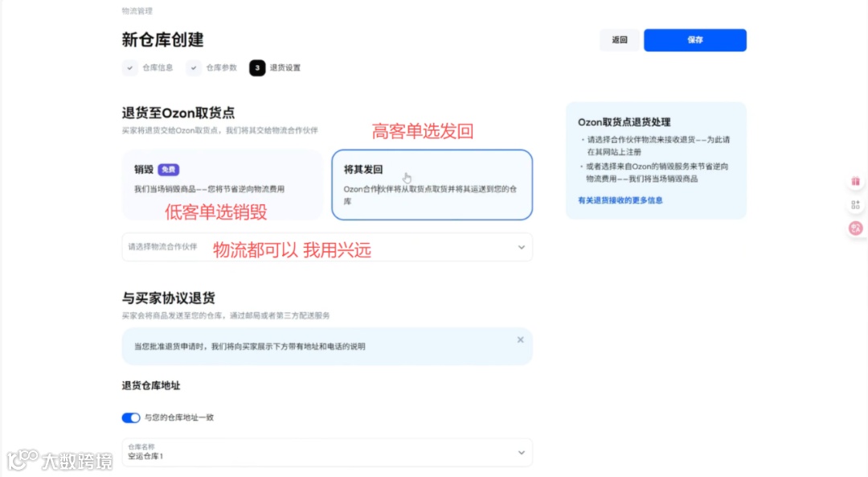The width and height of the screenshot is (868, 477).
Task: Click the 仓库参数 checkmark icon
Action: (x=193, y=68)
